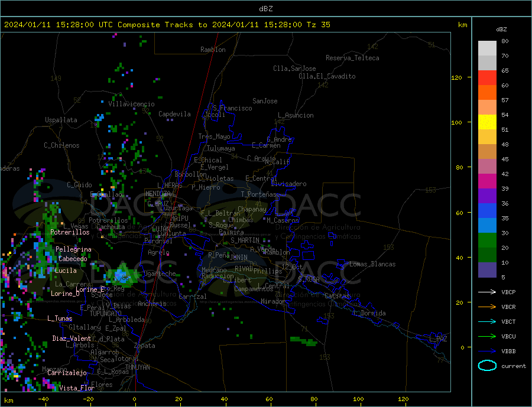This screenshot has height=407, width=532.
Task: Click the 'Diaz_Valent' map label
Action: 72,338
